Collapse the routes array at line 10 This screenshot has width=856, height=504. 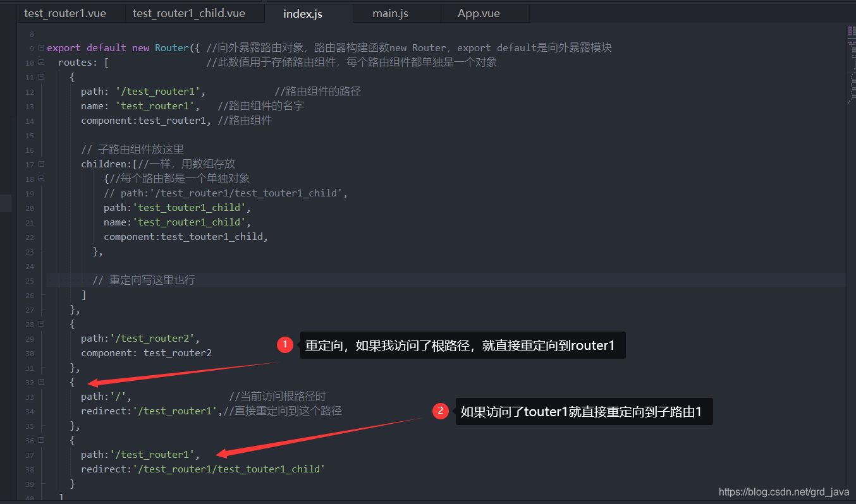[41, 62]
